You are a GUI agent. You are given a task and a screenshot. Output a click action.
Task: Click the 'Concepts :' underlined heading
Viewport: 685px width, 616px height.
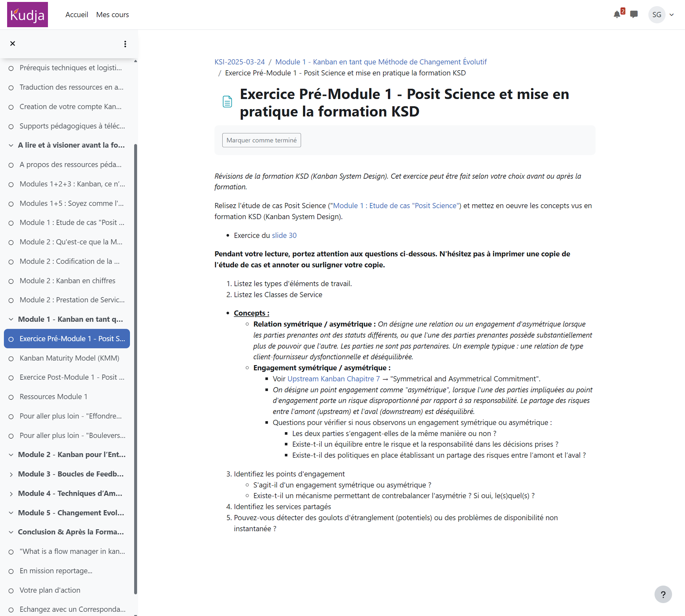[252, 313]
